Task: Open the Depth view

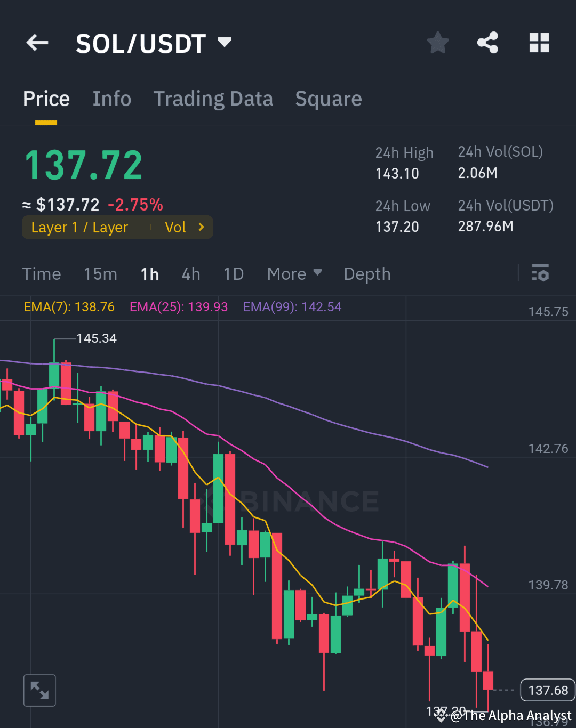Action: click(367, 273)
